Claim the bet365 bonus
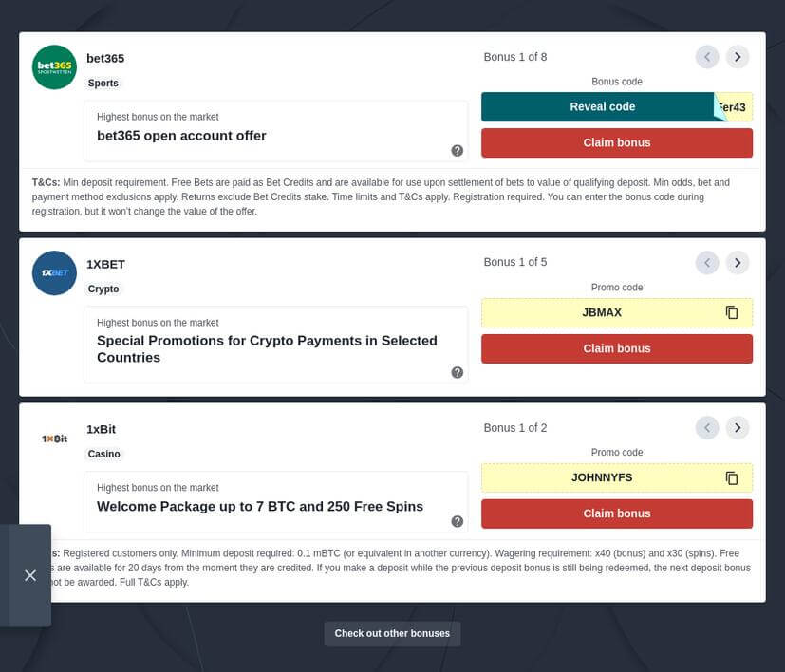Image resolution: width=785 pixels, height=672 pixels. point(616,143)
